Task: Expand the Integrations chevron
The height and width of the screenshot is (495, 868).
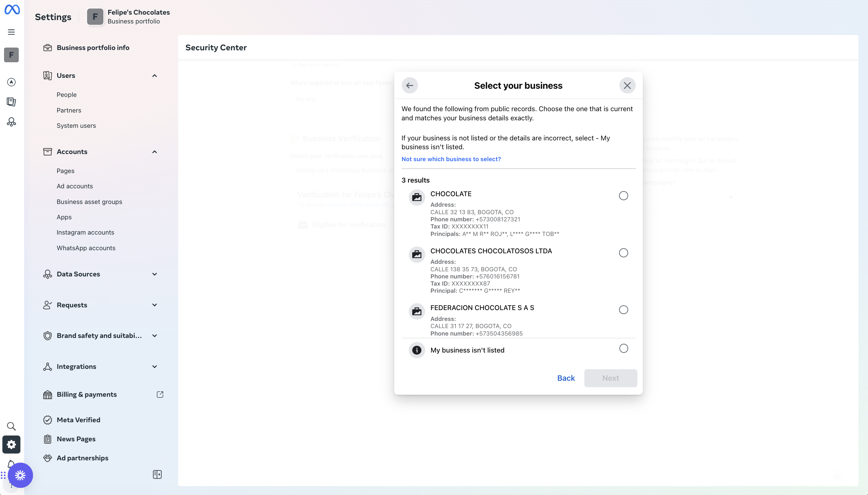Action: tap(154, 366)
